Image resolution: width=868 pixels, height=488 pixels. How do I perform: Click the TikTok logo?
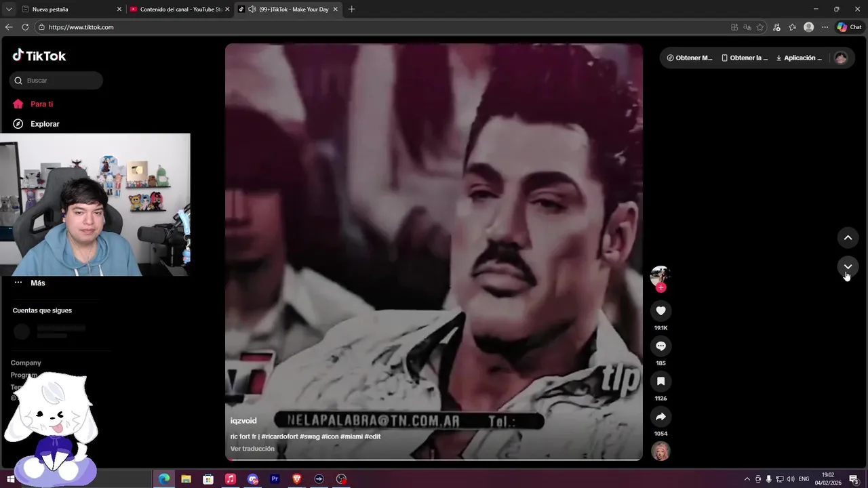[39, 56]
